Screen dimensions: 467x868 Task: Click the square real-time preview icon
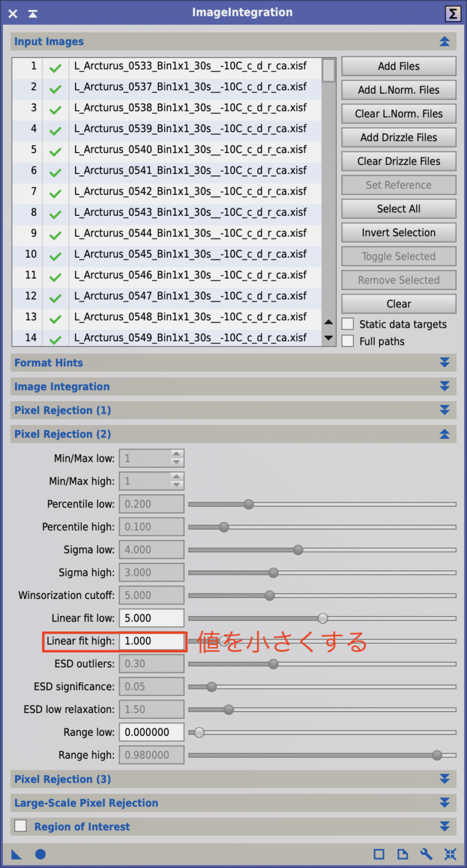[379, 854]
